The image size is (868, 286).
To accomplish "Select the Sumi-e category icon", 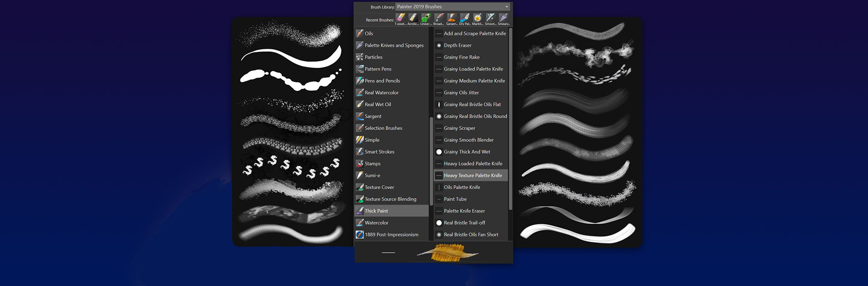I will [x=360, y=176].
